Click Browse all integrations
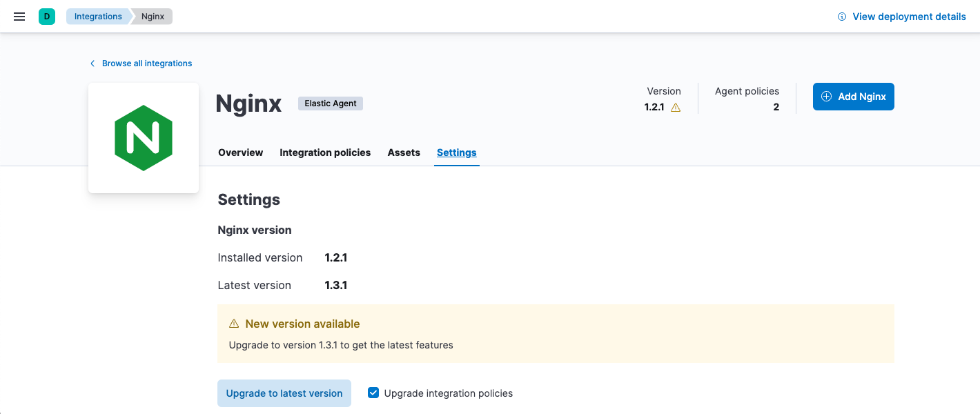Screen dimensions: 980x414 (x=146, y=63)
